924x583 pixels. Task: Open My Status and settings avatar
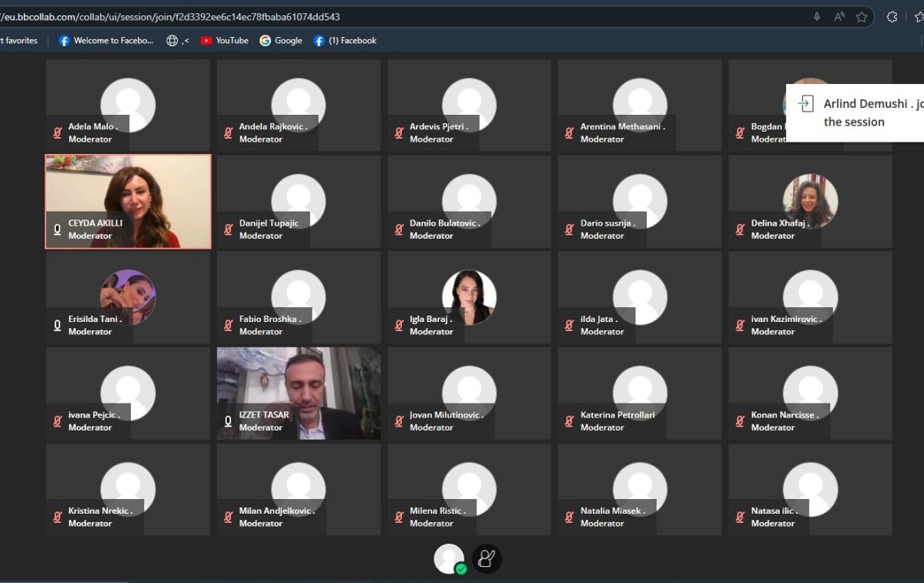click(x=450, y=558)
